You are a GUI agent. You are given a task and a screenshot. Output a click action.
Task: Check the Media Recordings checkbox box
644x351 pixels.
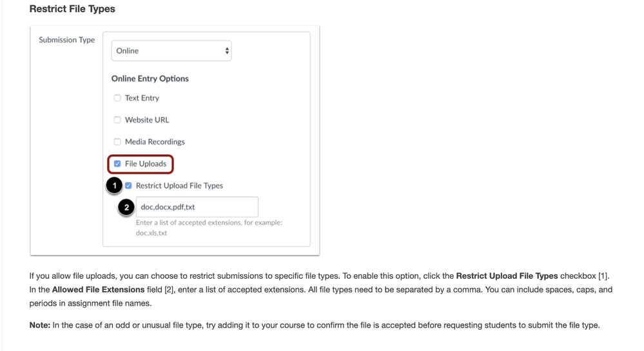[x=117, y=142]
